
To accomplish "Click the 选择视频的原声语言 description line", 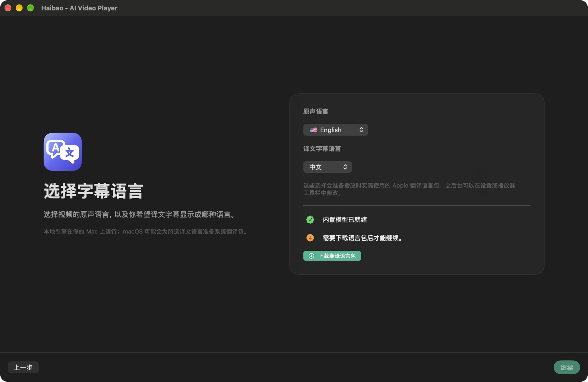I will click(x=140, y=215).
